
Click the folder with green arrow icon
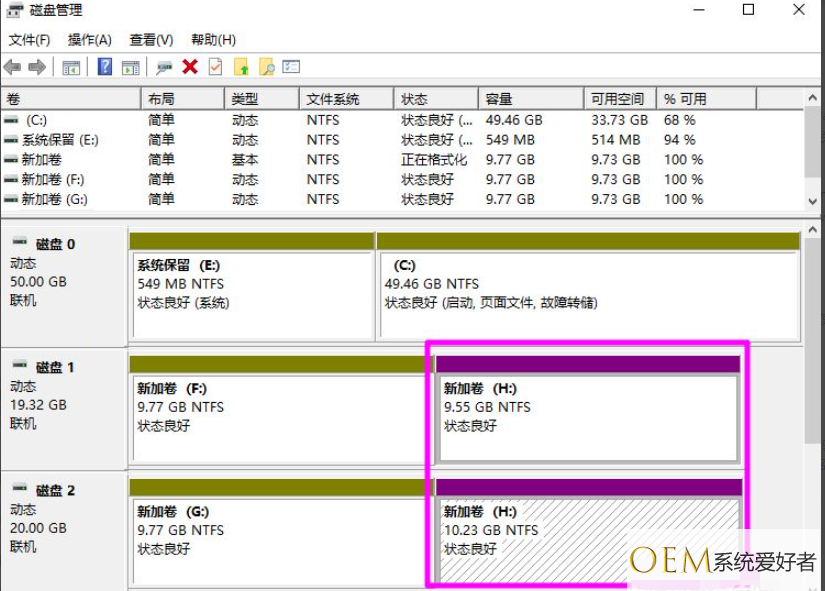pos(241,67)
